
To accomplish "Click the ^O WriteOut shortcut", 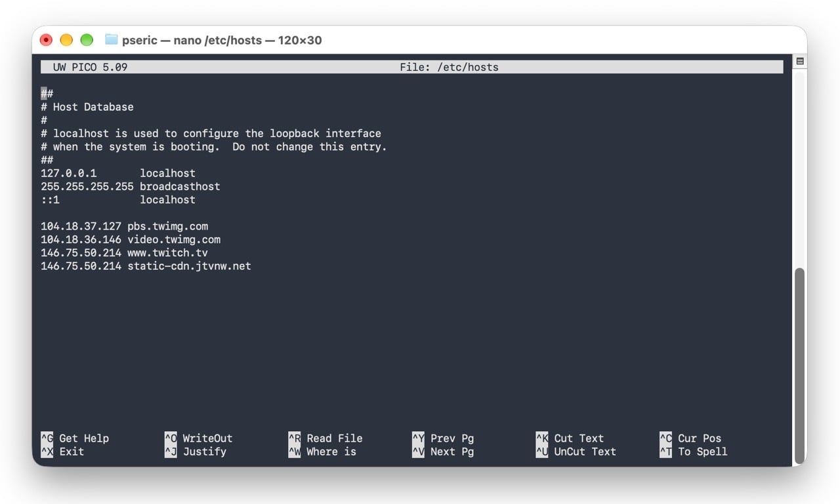I will pyautogui.click(x=198, y=438).
